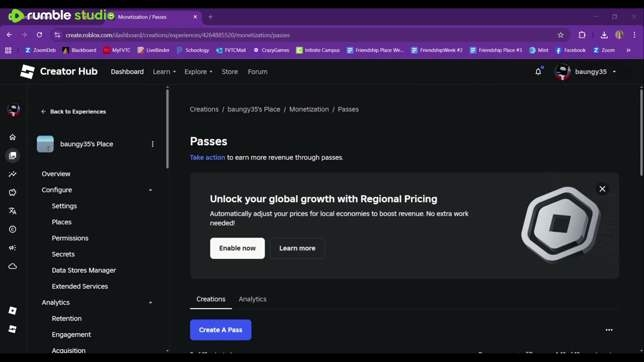This screenshot has width=644, height=362.
Task: Expand the Explore dropdown menu
Action: click(198, 71)
